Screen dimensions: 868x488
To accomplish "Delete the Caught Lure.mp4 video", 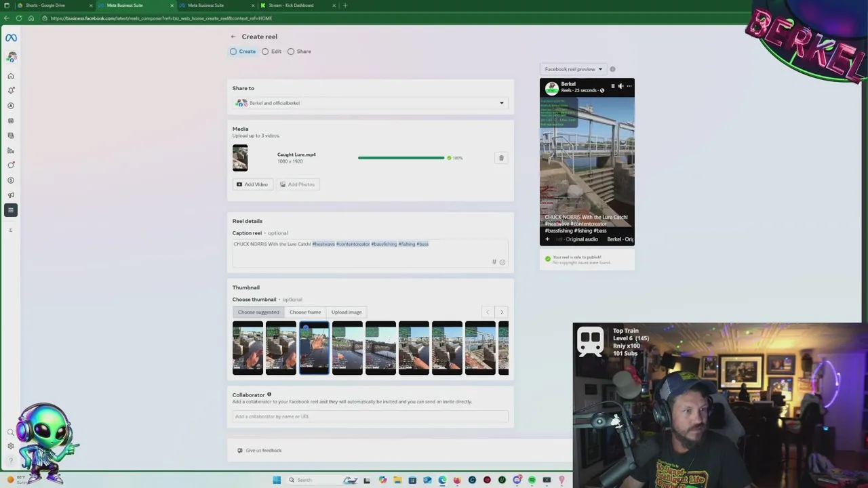I will click(501, 158).
